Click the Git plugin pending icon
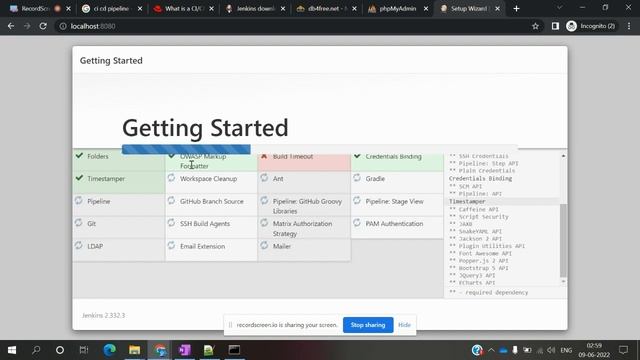The image size is (640, 360). 78,223
